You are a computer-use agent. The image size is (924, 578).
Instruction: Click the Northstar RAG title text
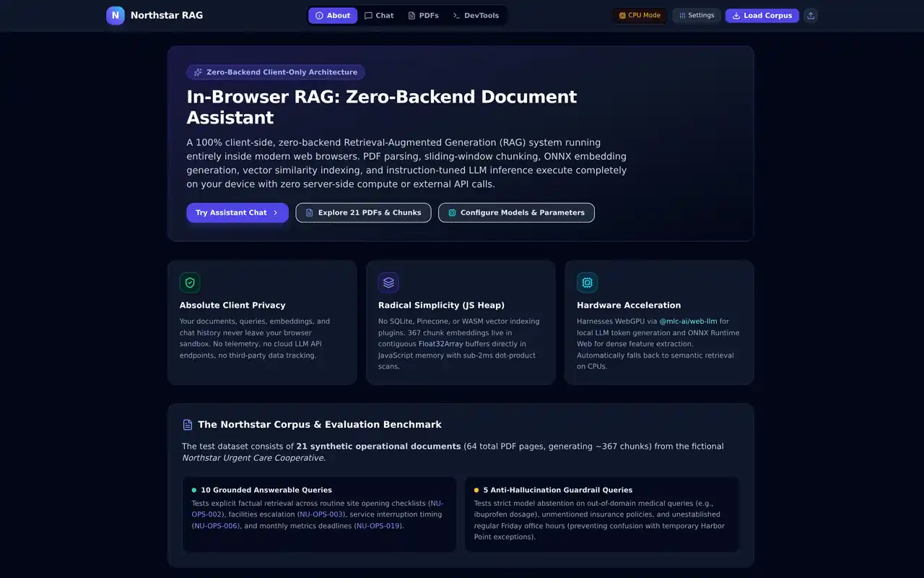coord(167,15)
